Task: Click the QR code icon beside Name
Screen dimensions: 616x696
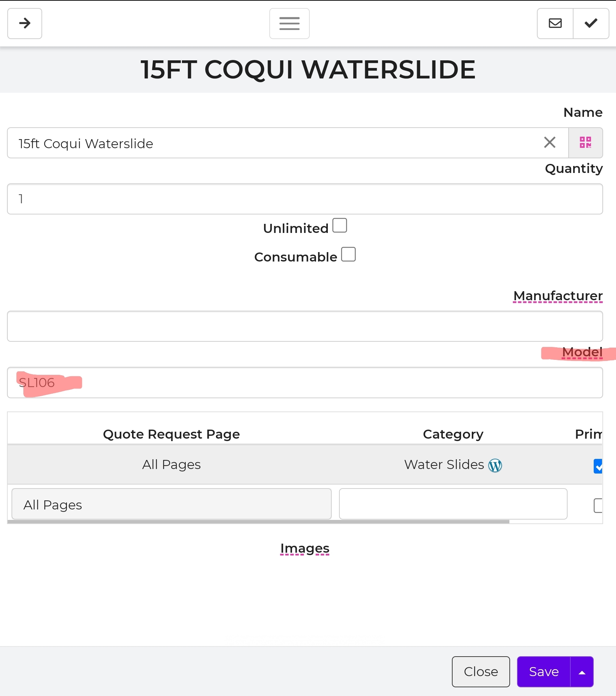Action: [x=585, y=143]
